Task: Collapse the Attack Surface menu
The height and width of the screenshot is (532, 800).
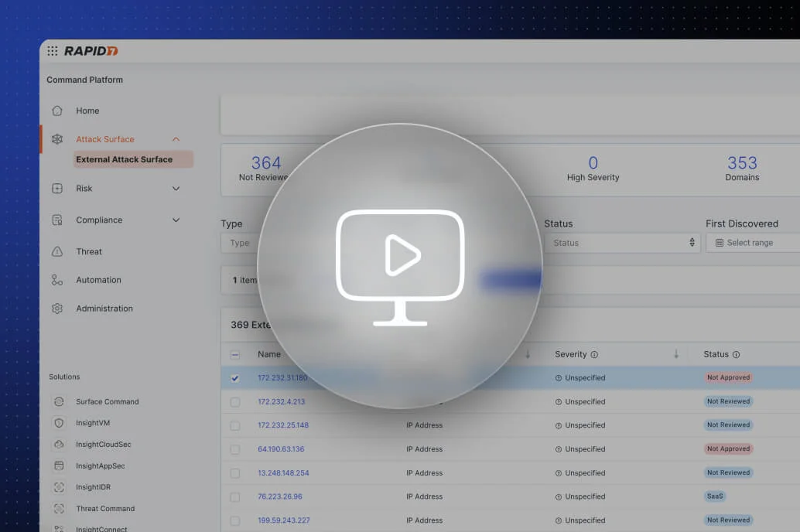Action: coord(176,139)
